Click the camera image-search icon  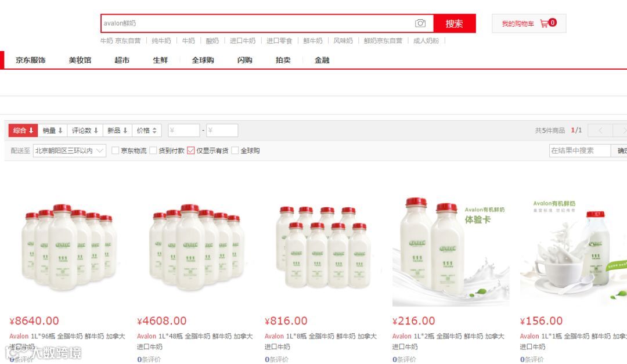click(x=420, y=23)
